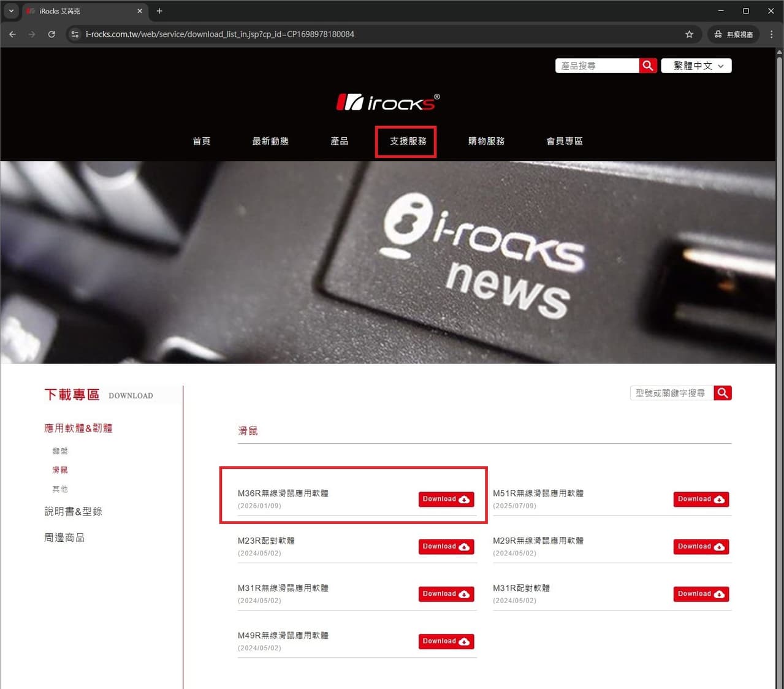784x689 pixels.
Task: Click the product search magnifier icon in header
Action: [648, 66]
